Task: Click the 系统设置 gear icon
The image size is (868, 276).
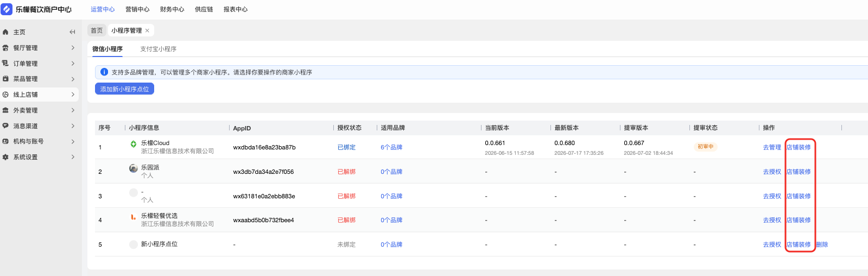Action: click(x=5, y=157)
